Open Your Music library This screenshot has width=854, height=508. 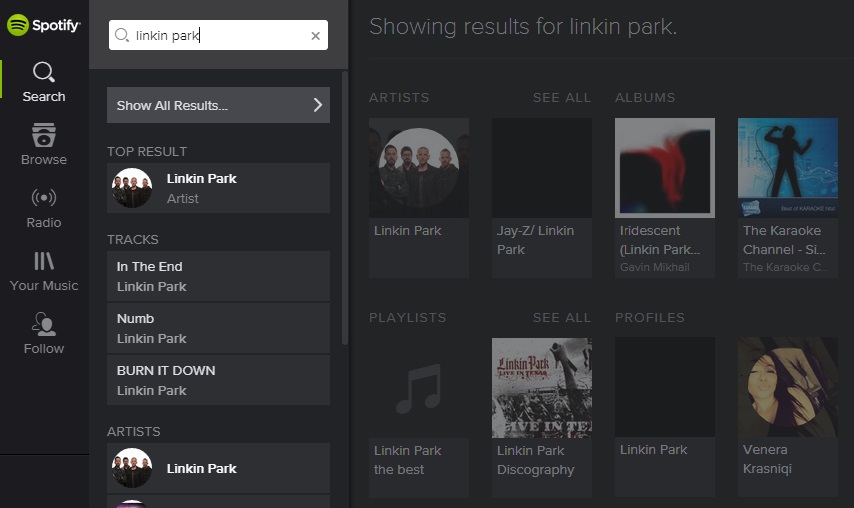pyautogui.click(x=44, y=271)
